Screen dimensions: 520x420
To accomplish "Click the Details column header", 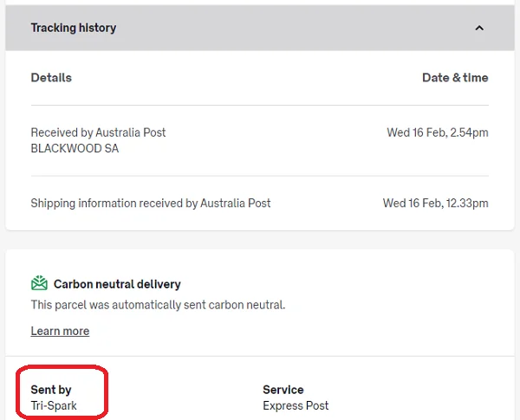I will (x=51, y=78).
